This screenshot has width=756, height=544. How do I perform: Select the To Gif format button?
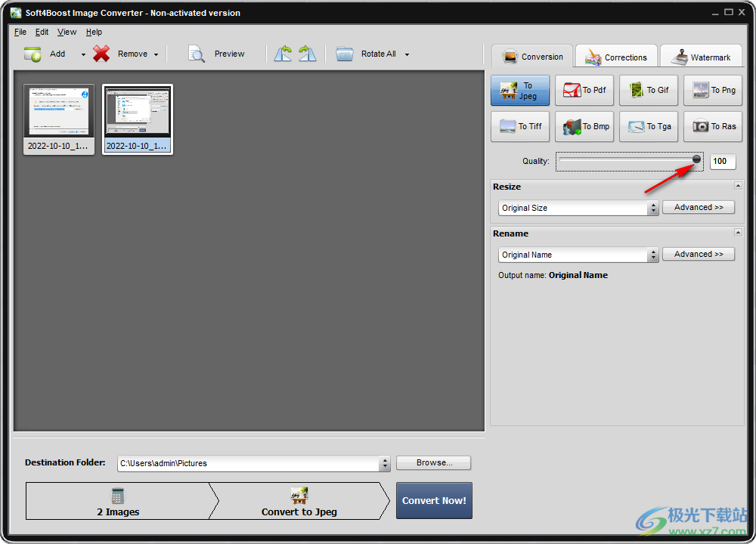click(x=649, y=90)
